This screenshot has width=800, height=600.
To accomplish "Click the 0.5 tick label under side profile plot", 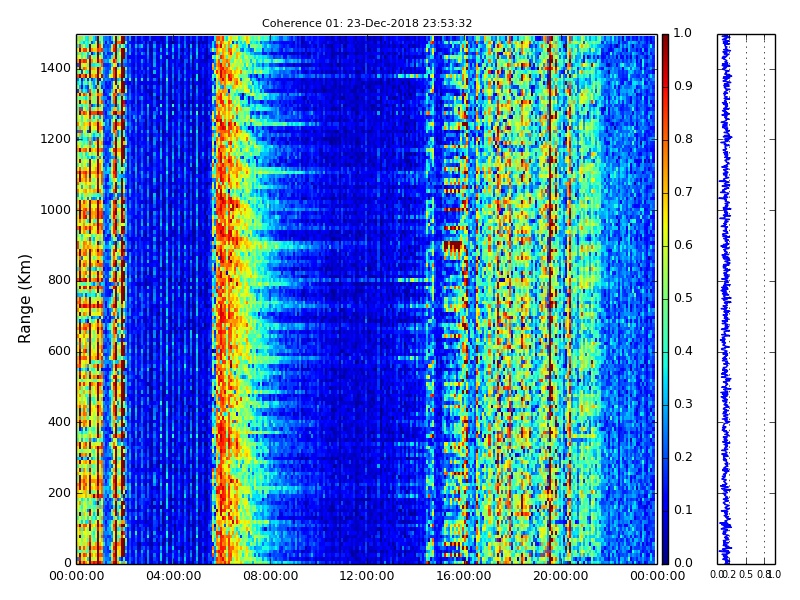I will pyautogui.click(x=746, y=574).
